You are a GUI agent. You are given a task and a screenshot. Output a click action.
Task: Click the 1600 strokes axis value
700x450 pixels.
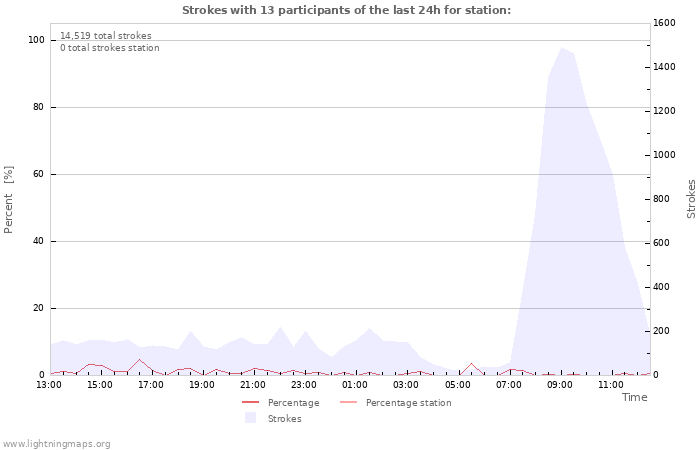click(664, 23)
